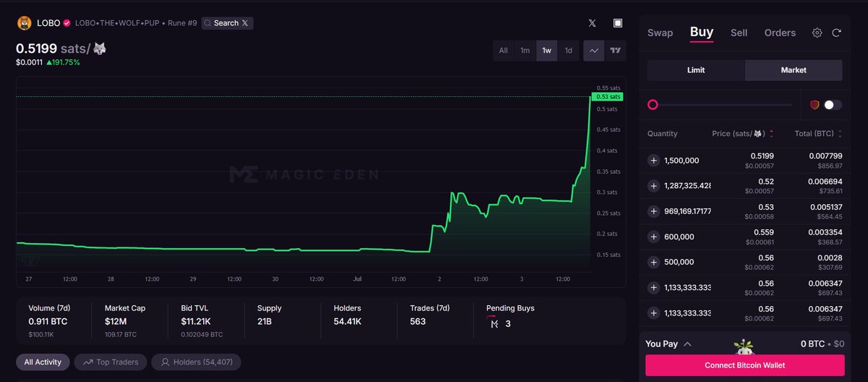Open the settings gear icon

(817, 33)
